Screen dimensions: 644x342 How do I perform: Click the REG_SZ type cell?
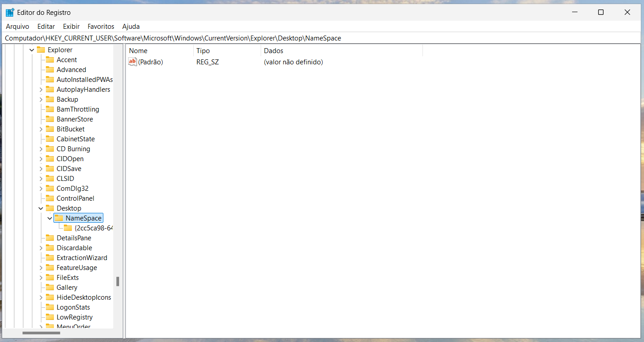[x=208, y=62]
